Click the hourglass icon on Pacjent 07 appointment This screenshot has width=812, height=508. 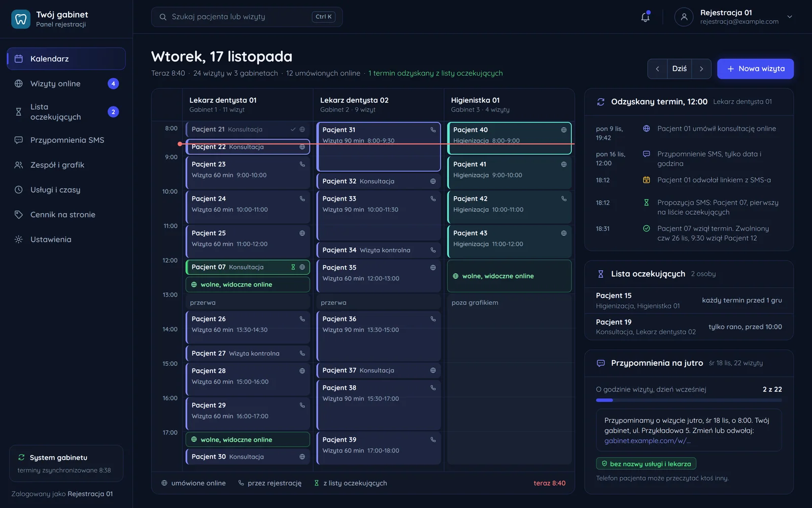(x=293, y=267)
